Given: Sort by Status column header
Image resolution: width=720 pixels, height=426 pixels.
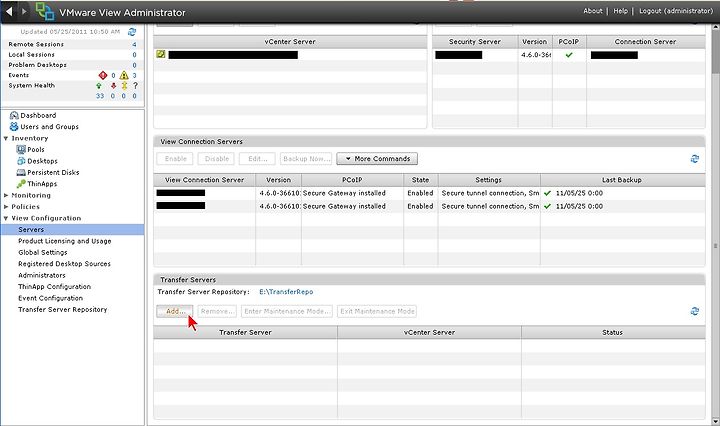Looking at the screenshot, I should point(613,332).
